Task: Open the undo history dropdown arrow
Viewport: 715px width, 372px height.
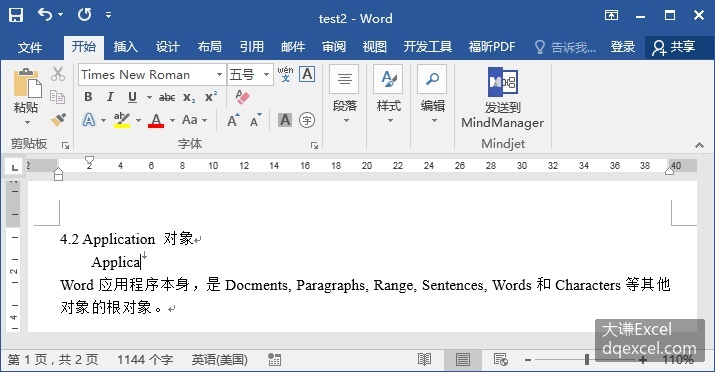Action: tap(61, 15)
